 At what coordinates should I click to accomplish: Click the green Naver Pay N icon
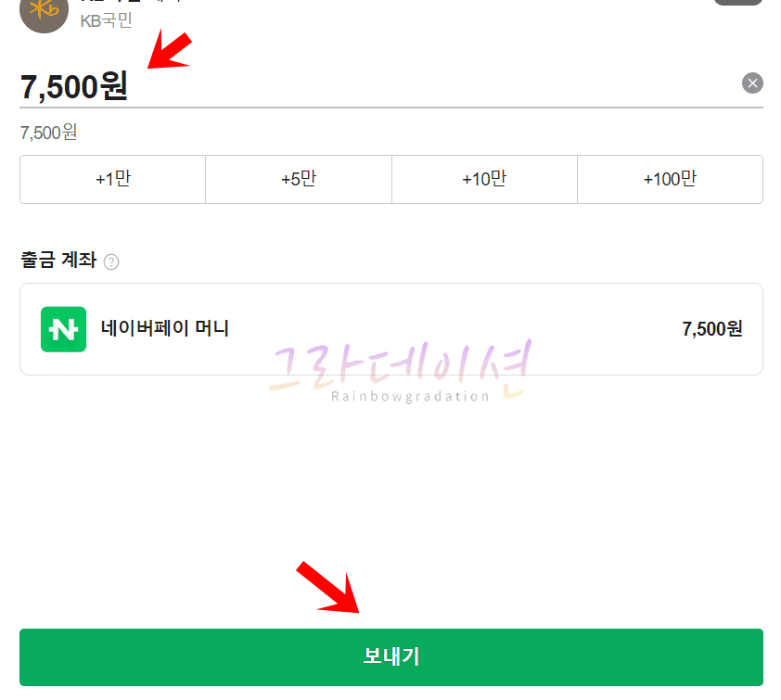tap(63, 329)
